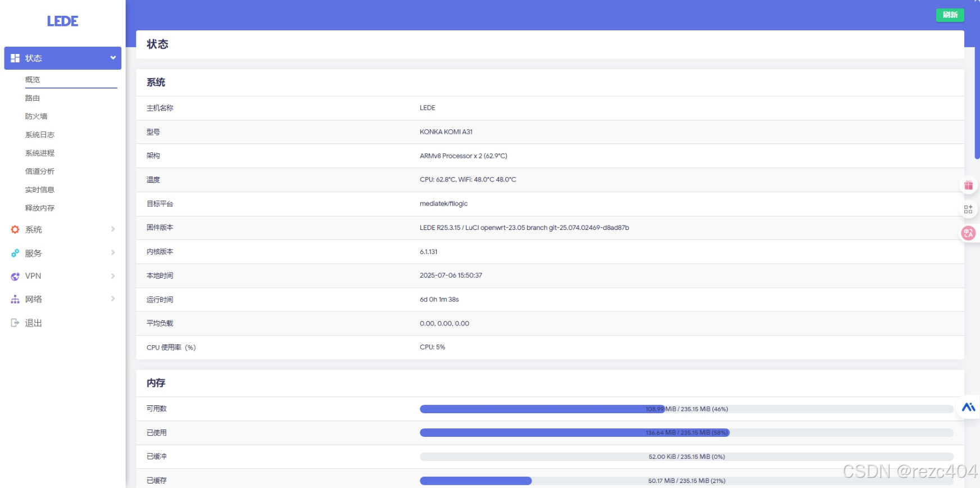Viewport: 980px width, 488px height.
Task: Click the blue assistant logo floating icon
Action: click(x=968, y=407)
